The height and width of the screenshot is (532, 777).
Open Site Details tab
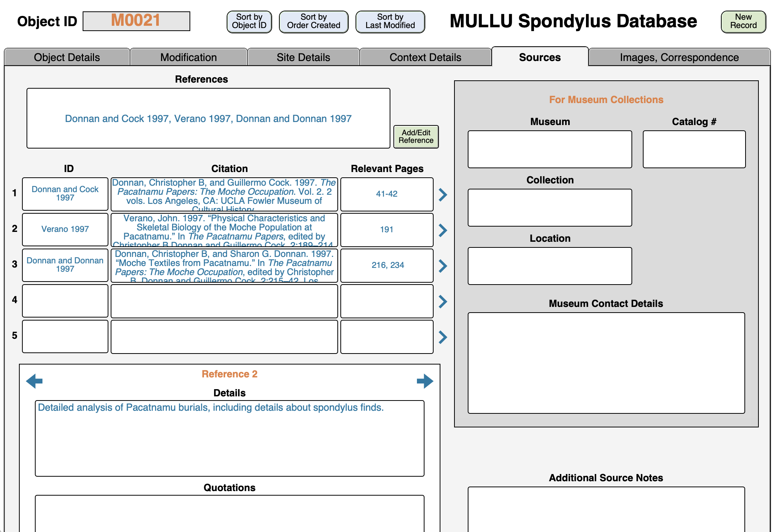coord(303,57)
